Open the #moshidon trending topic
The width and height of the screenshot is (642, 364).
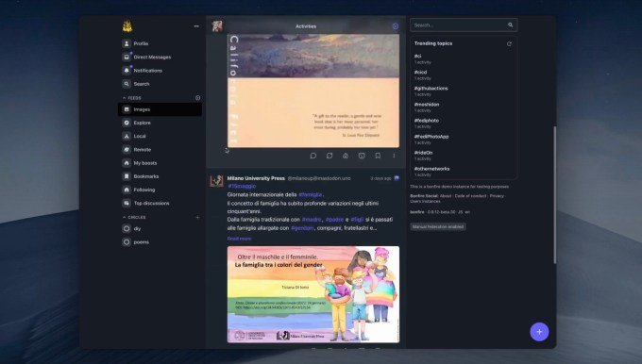[427, 105]
